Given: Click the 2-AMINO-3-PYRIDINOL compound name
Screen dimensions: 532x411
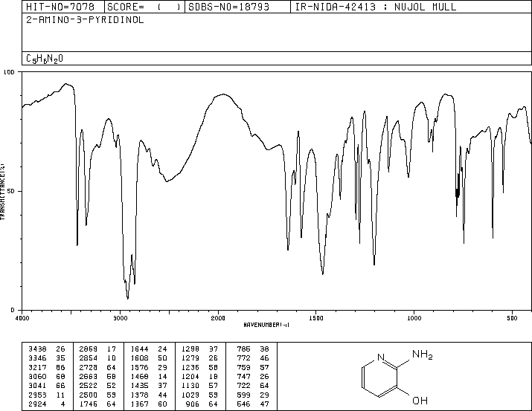Looking at the screenshot, I should [x=85, y=20].
